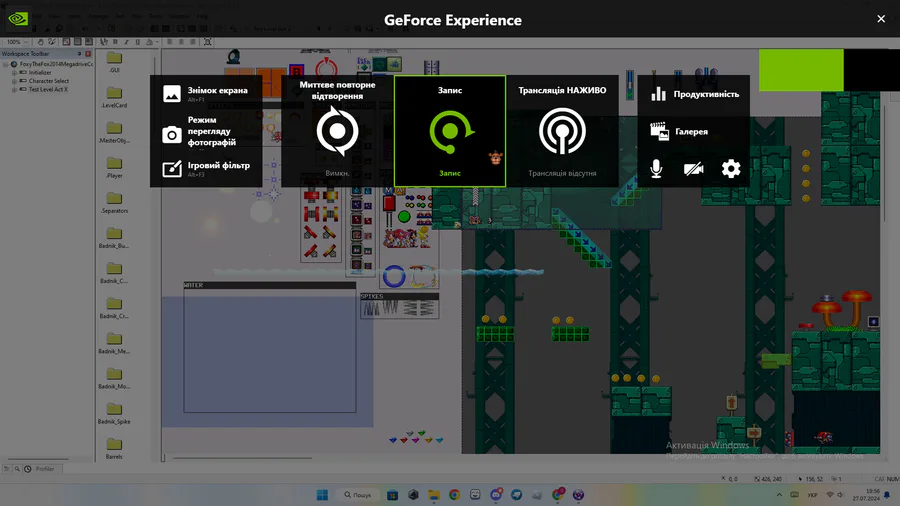Screen dimensions: 900x506
Task: Take a screenshot with Знімок екрана
Action: [x=205, y=94]
